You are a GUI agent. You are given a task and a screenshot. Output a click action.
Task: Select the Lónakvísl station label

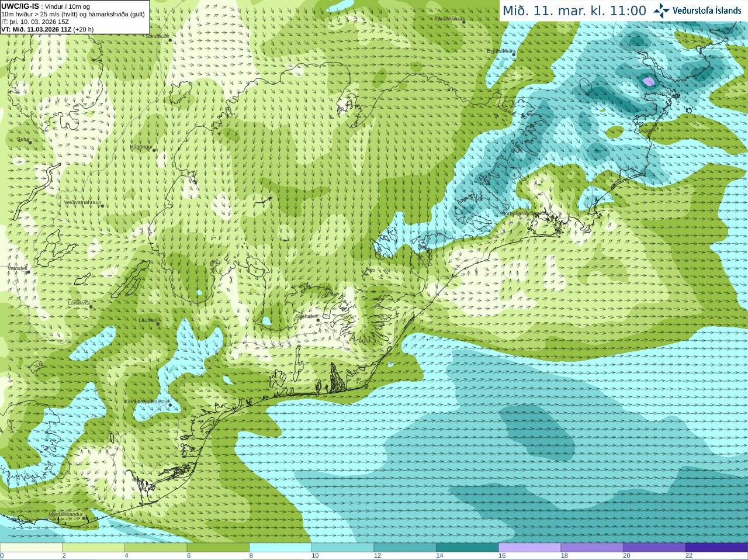pos(78,303)
